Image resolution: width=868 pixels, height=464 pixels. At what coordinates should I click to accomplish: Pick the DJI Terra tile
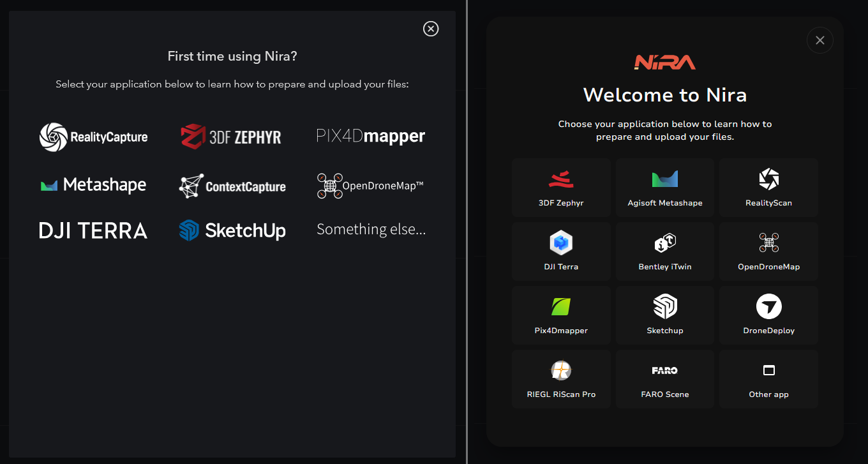click(x=561, y=251)
